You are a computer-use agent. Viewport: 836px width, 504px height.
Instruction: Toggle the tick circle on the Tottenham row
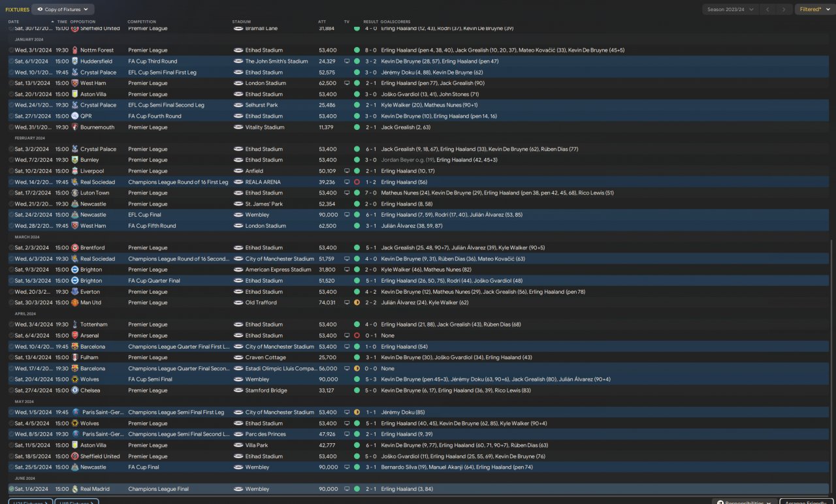11,324
